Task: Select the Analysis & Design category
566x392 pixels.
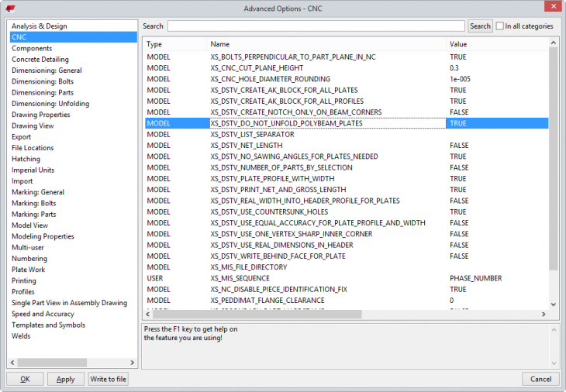Action: click(x=40, y=26)
